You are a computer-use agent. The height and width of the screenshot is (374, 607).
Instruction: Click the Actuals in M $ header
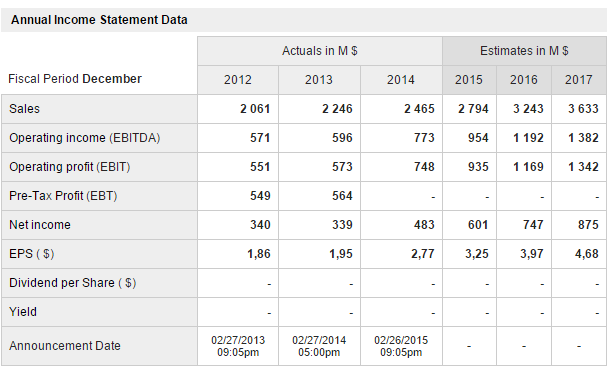click(320, 51)
